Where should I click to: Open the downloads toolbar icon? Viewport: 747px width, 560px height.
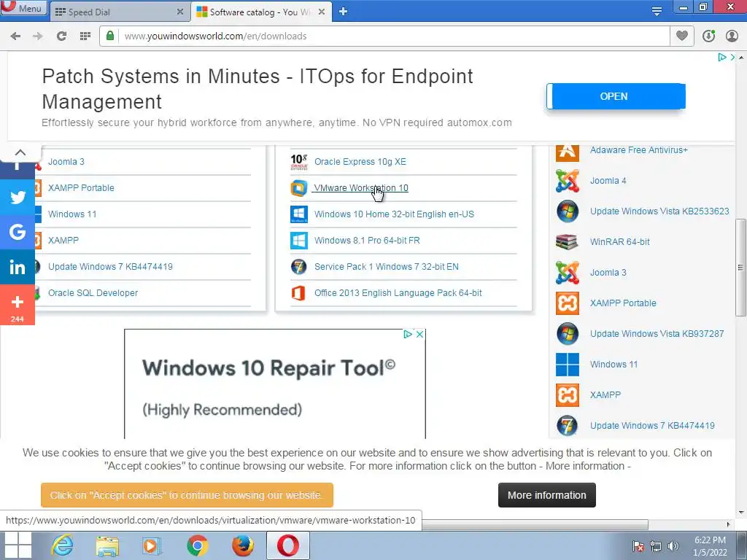709,36
